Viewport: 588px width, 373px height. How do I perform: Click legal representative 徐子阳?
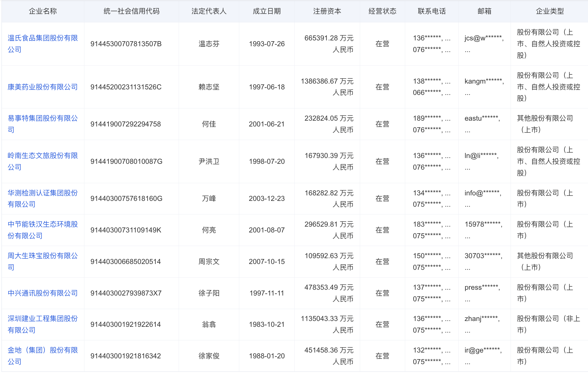pyautogui.click(x=209, y=293)
